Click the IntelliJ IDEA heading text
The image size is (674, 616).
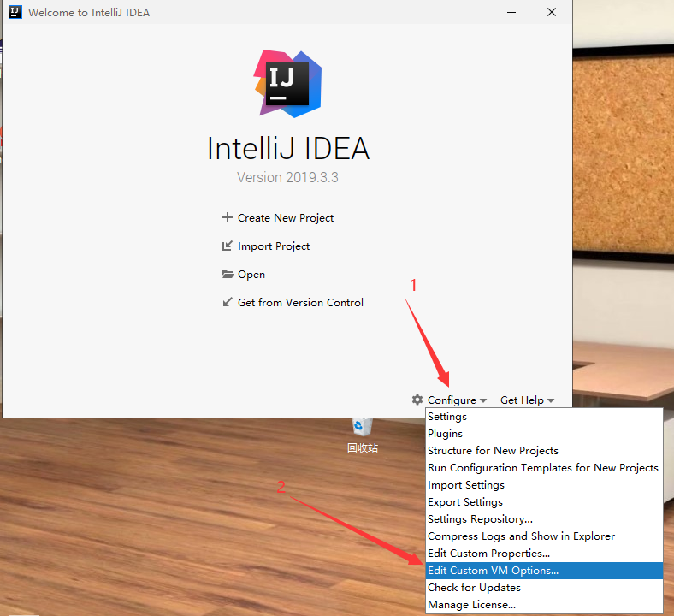[x=288, y=149]
